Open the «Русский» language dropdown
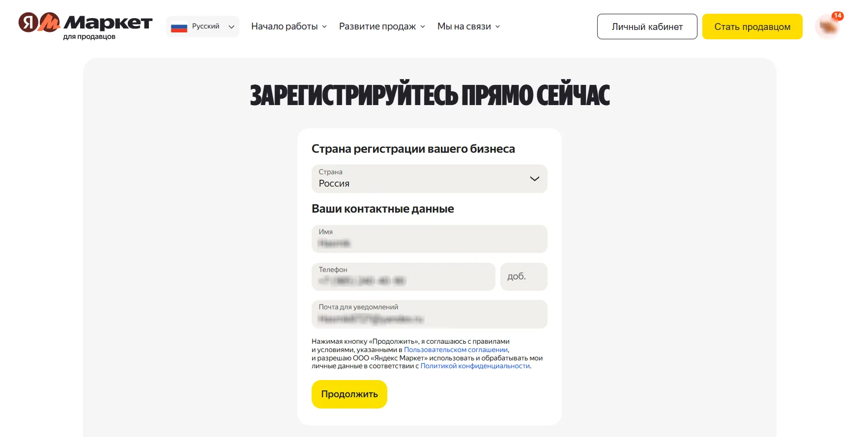Viewport: 868px width, 437px height. coord(203,27)
